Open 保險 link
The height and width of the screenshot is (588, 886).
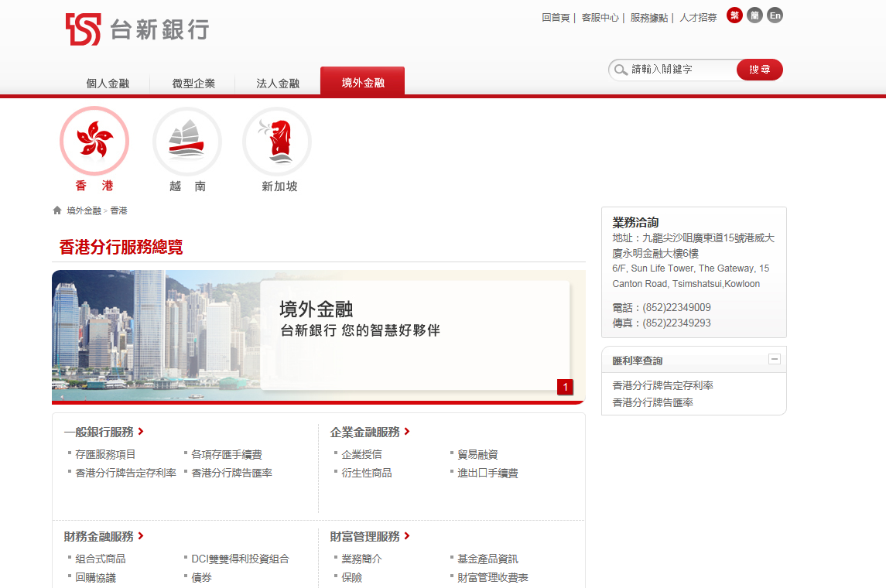click(351, 577)
